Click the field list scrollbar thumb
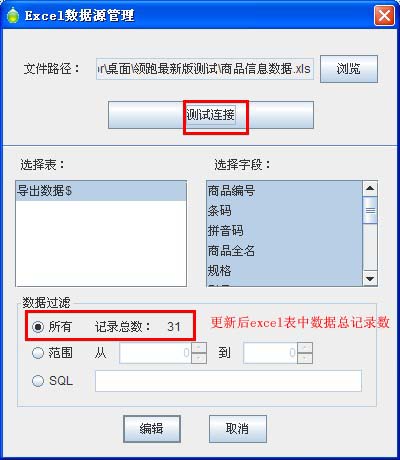This screenshot has height=460, width=400. click(370, 210)
